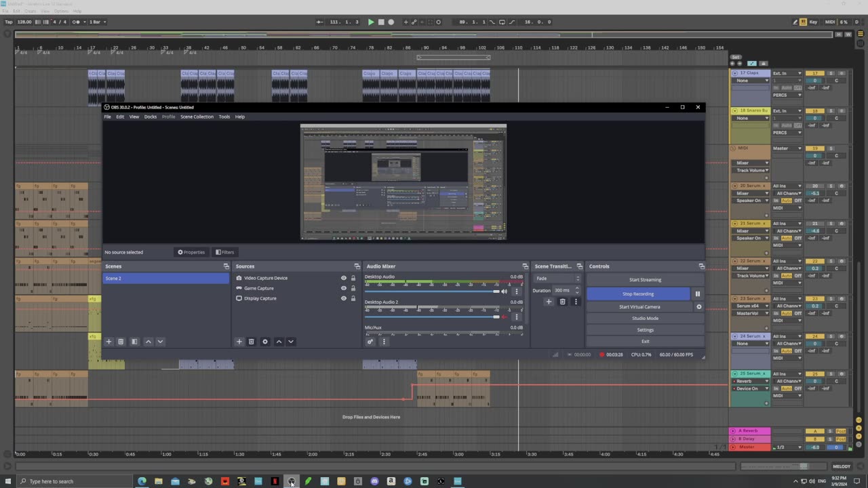Add a new scene in OBS Scenes panel
Viewport: 868px width, 488px height.
[108, 342]
